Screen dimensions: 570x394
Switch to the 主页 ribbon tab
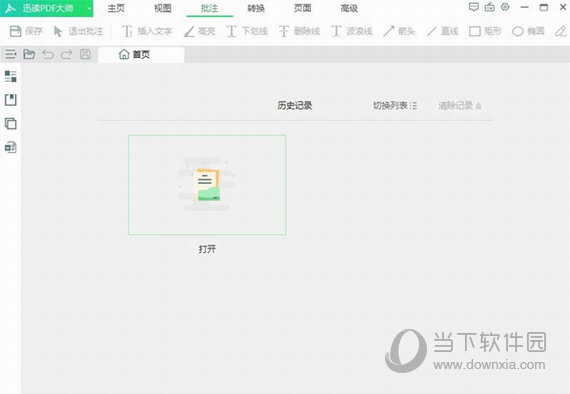coord(116,8)
